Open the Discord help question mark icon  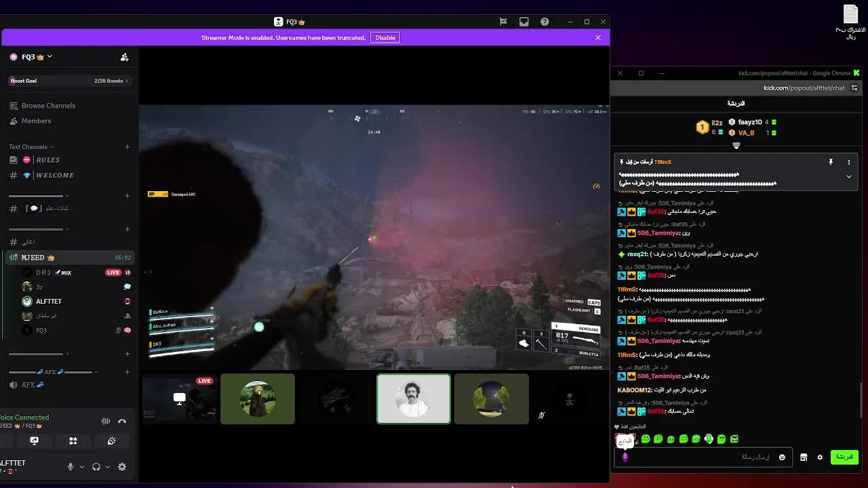pyautogui.click(x=545, y=22)
